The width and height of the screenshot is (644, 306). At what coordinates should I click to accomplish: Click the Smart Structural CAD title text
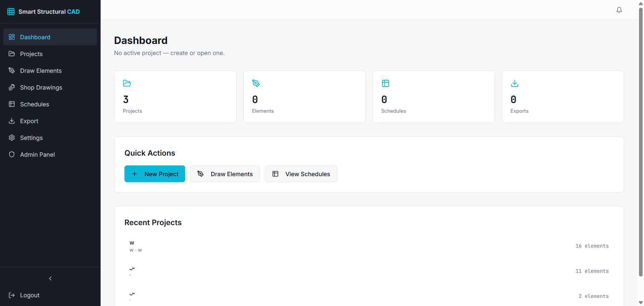click(49, 12)
